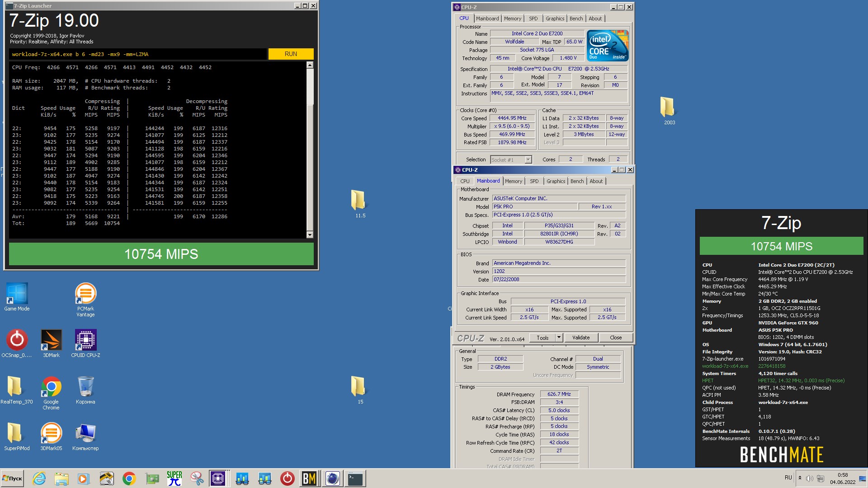The image size is (868, 488).
Task: Open About tab in top CPU-Z window
Action: [595, 19]
